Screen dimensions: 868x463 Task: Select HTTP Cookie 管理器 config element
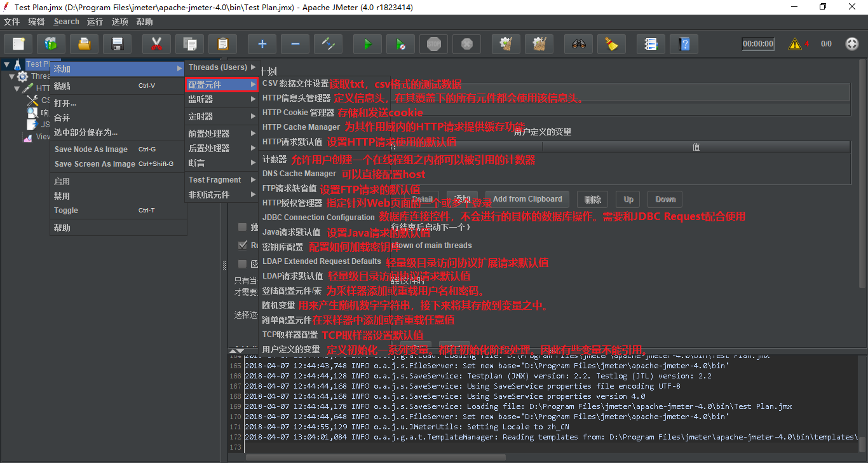click(299, 113)
